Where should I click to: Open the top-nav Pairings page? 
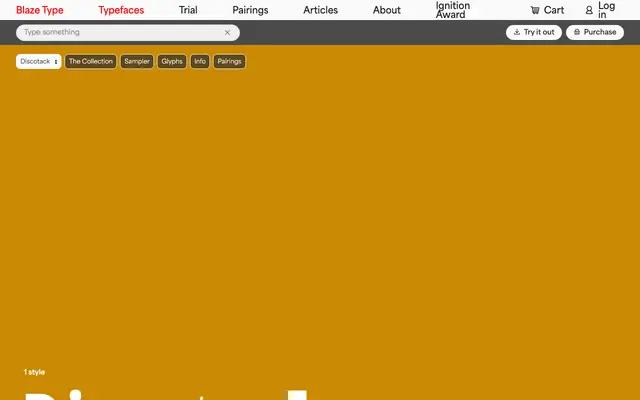click(250, 10)
